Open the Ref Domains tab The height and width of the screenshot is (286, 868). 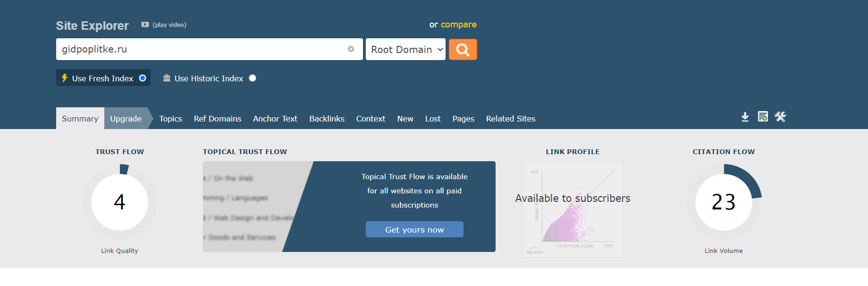pyautogui.click(x=218, y=119)
